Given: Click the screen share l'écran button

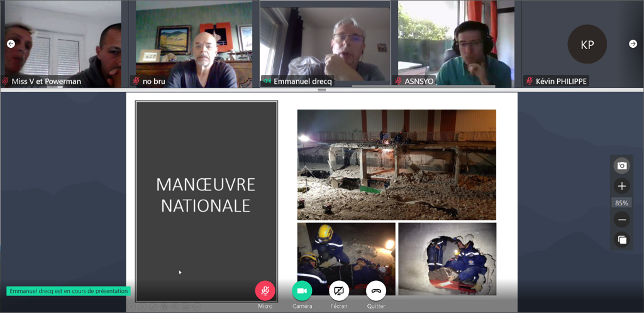Looking at the screenshot, I should click(x=339, y=290).
